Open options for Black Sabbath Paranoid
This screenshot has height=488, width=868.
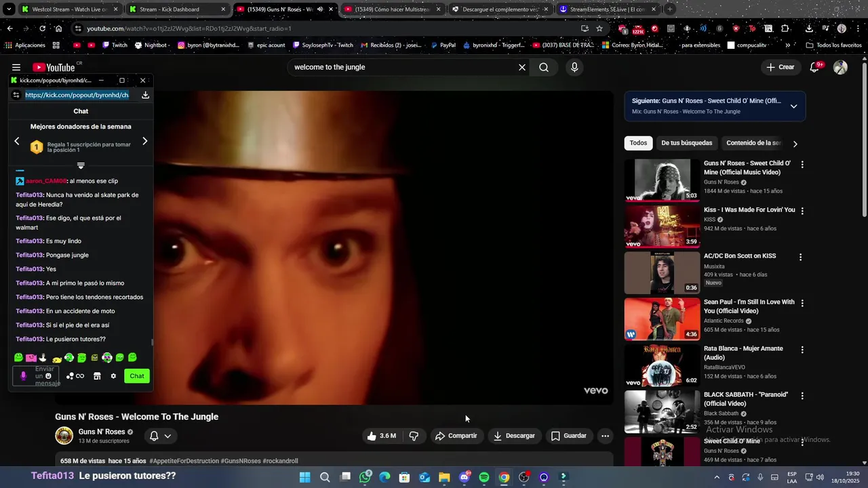pyautogui.click(x=802, y=396)
